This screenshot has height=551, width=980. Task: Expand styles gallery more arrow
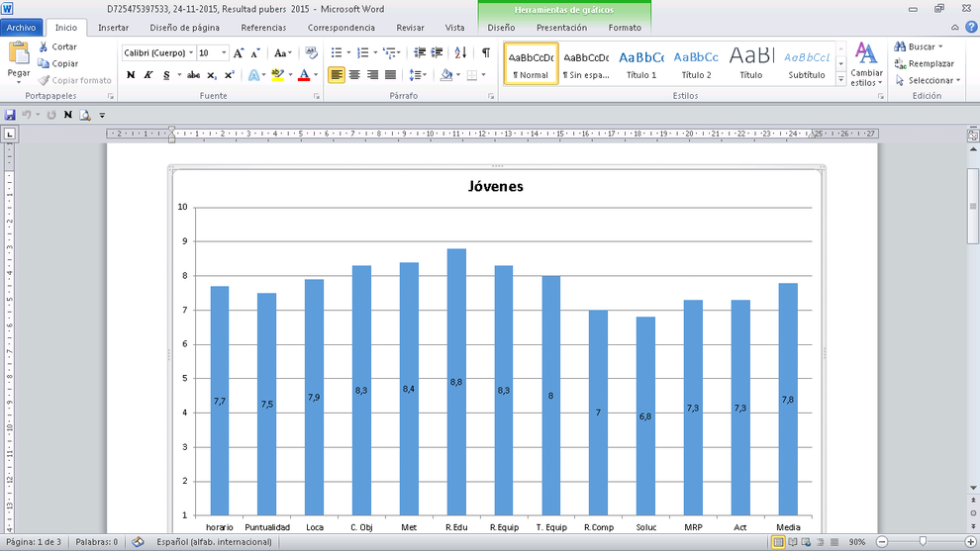(840, 80)
